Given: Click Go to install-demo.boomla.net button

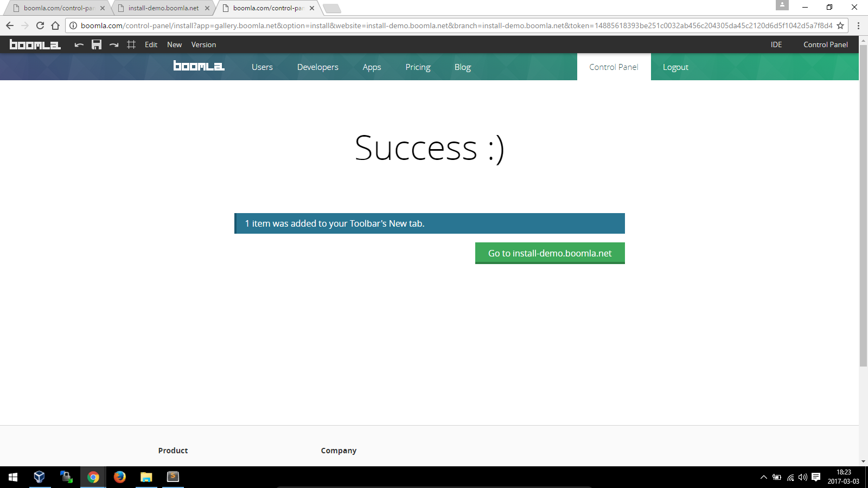Looking at the screenshot, I should coord(550,253).
